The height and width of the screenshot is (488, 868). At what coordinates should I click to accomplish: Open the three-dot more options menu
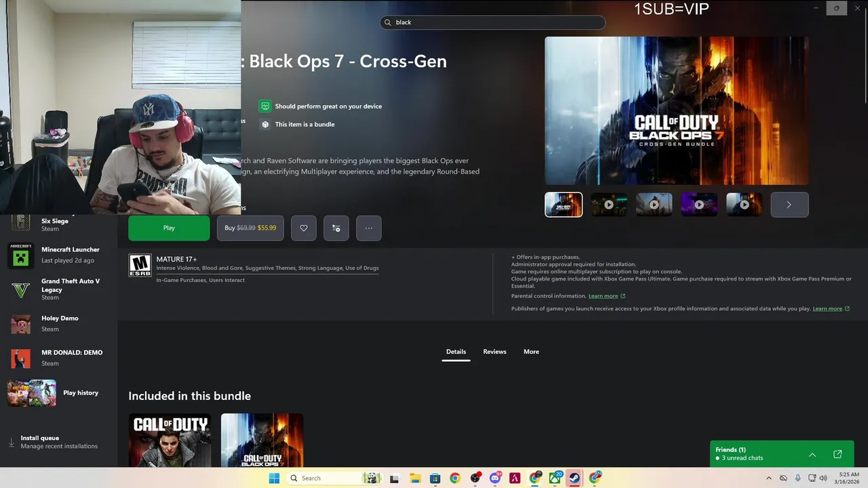tap(369, 228)
